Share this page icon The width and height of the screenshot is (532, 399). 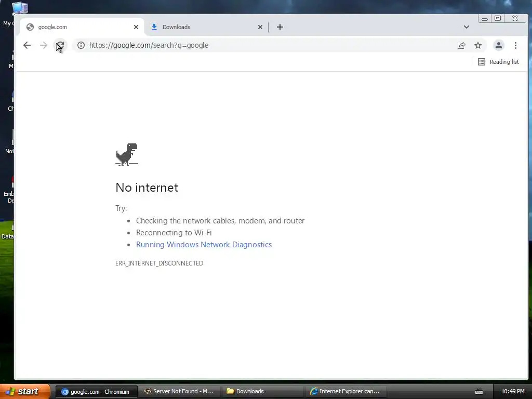point(461,46)
